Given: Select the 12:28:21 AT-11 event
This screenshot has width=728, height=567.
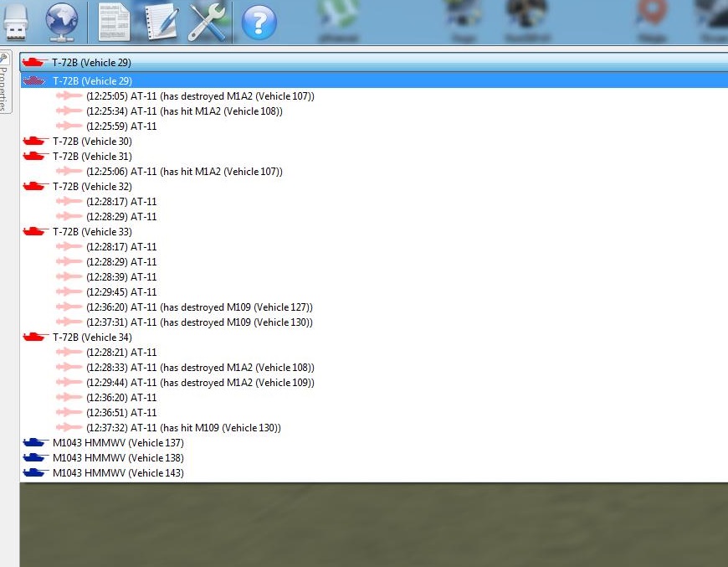Looking at the screenshot, I should coord(121,353).
